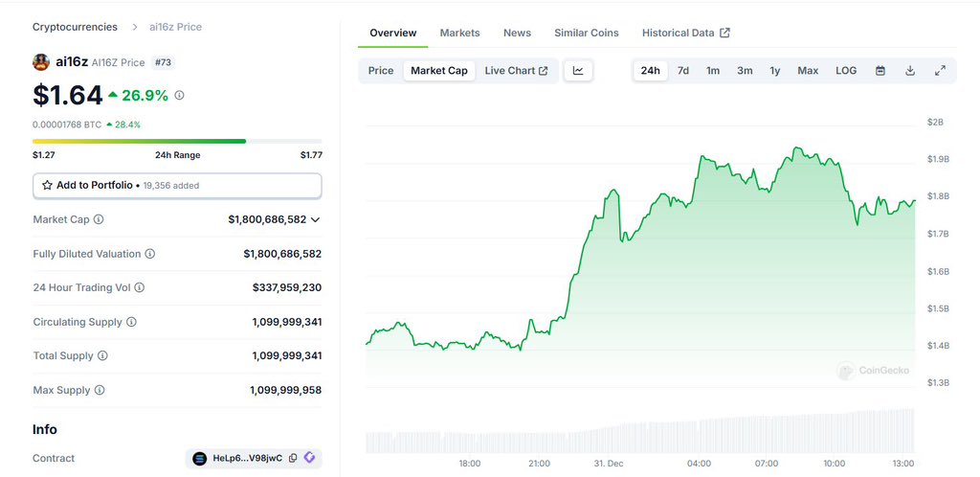
Task: Switch chart range to 3m
Action: pyautogui.click(x=745, y=71)
